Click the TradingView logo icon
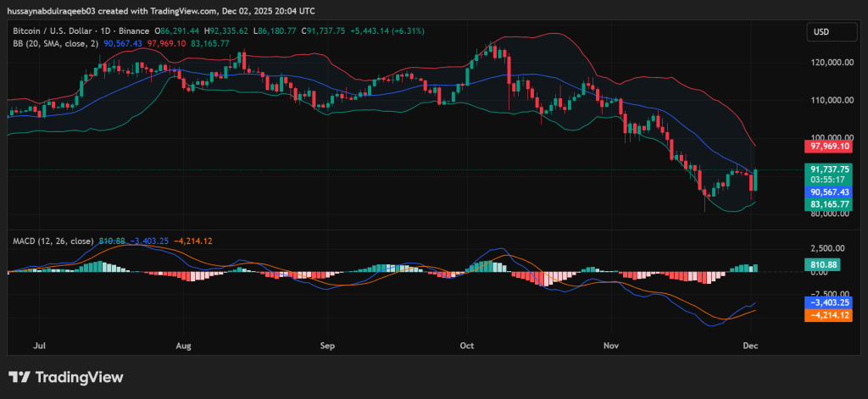This screenshot has width=868, height=399. [19, 377]
